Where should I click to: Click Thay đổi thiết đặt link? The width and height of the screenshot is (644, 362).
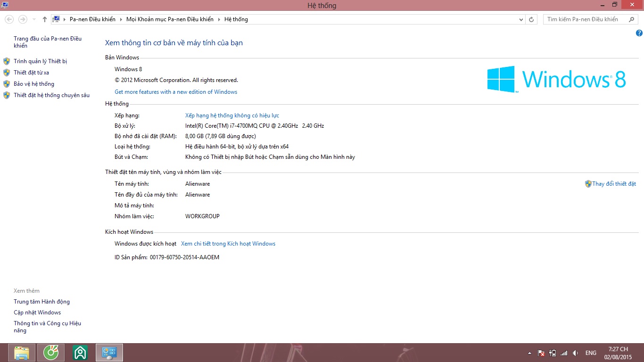click(x=614, y=184)
